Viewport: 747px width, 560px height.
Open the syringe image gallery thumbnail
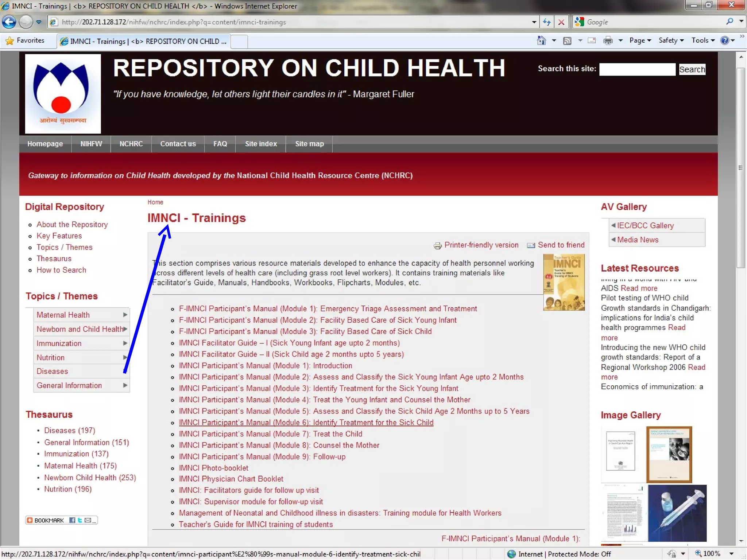[677, 513]
